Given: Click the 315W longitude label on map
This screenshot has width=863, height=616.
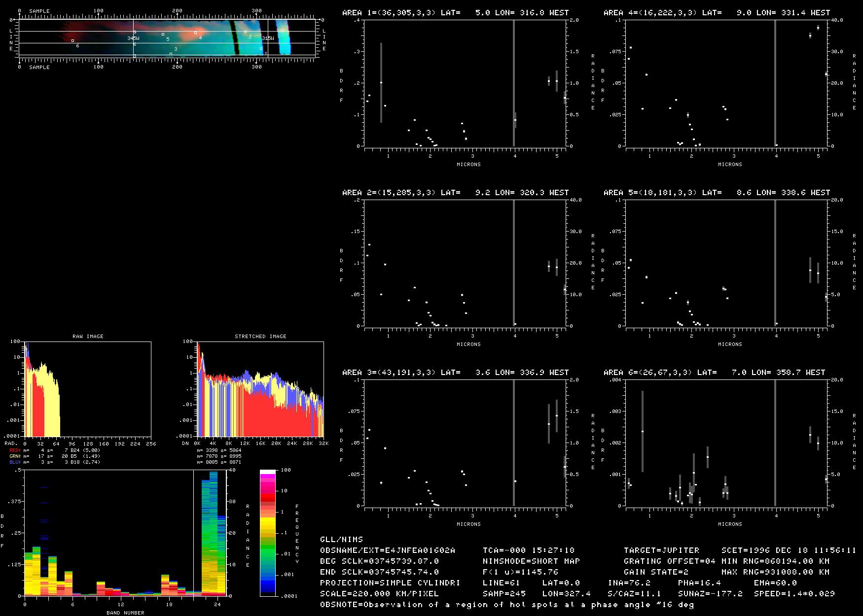Looking at the screenshot, I should [x=268, y=38].
